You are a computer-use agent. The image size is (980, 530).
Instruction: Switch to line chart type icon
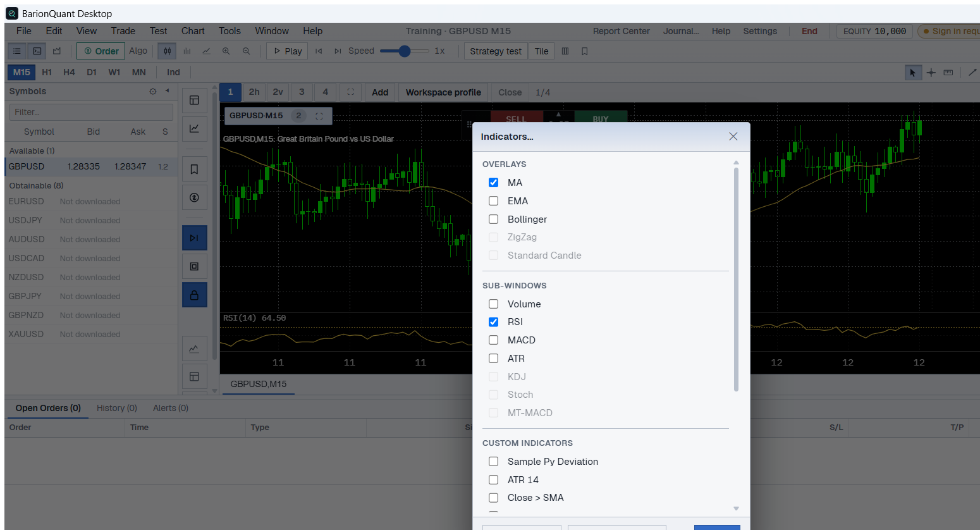206,51
